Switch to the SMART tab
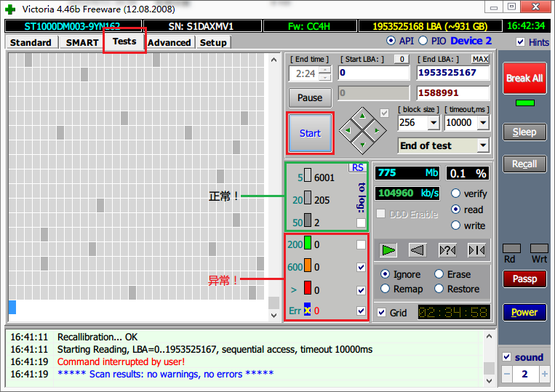The image size is (555, 392). (x=82, y=42)
